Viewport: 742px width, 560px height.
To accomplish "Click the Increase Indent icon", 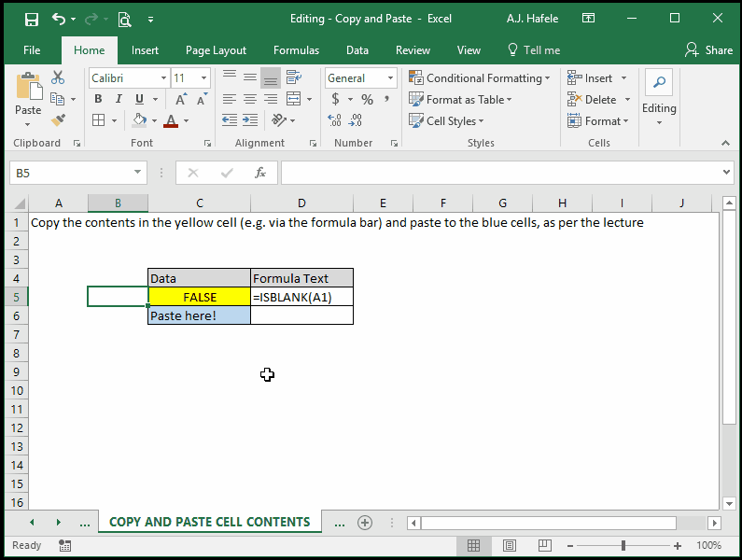I will 250,120.
